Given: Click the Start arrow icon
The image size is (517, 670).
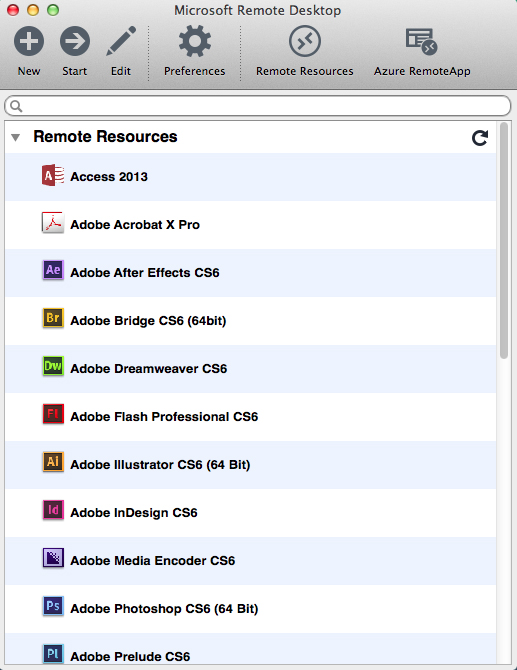Looking at the screenshot, I should [x=75, y=41].
